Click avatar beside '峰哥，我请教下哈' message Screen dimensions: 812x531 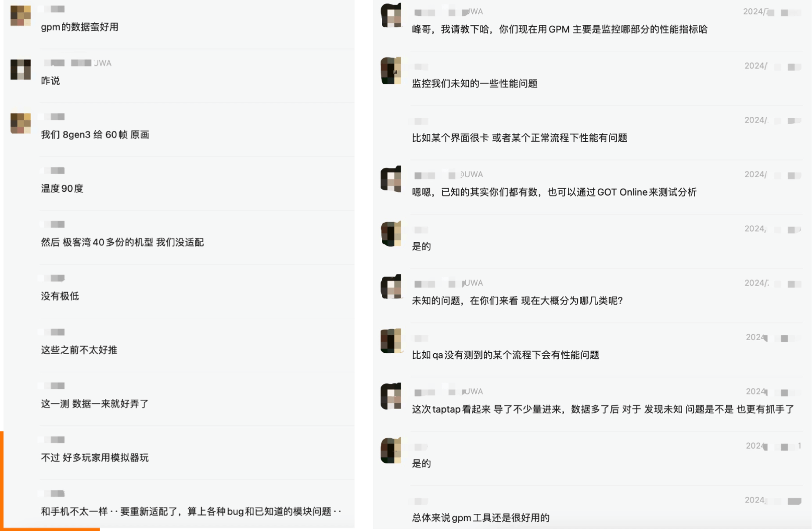point(391,15)
